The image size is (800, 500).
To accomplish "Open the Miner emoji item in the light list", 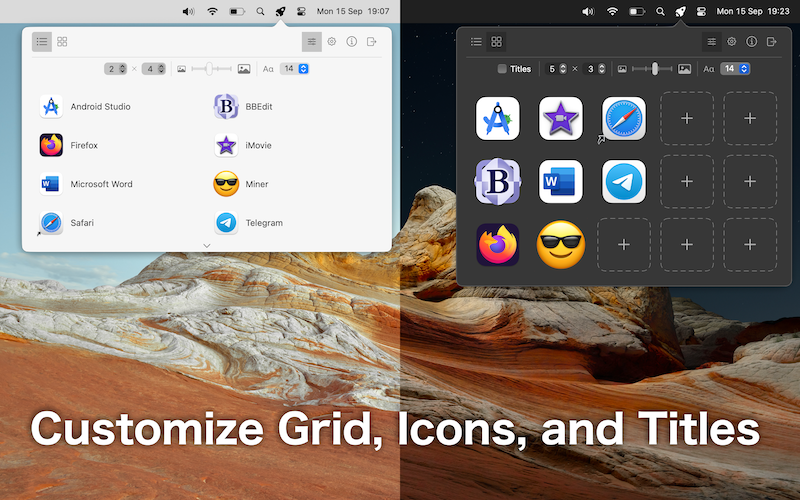I will point(226,184).
